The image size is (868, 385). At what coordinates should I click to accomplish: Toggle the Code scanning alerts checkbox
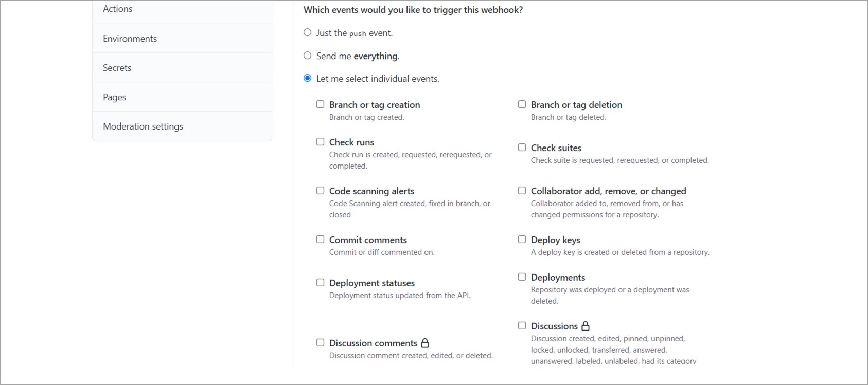pyautogui.click(x=320, y=191)
